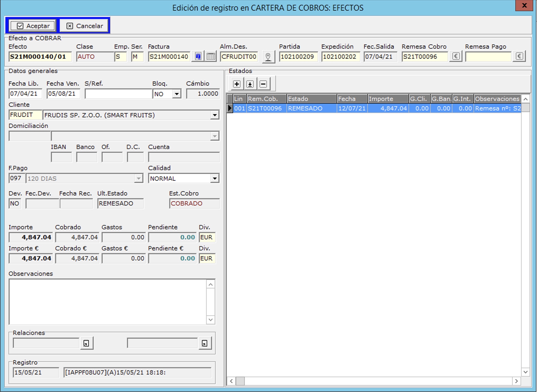Click the Observaciones text area down arrow
The width and height of the screenshot is (537, 392).
(x=210, y=320)
